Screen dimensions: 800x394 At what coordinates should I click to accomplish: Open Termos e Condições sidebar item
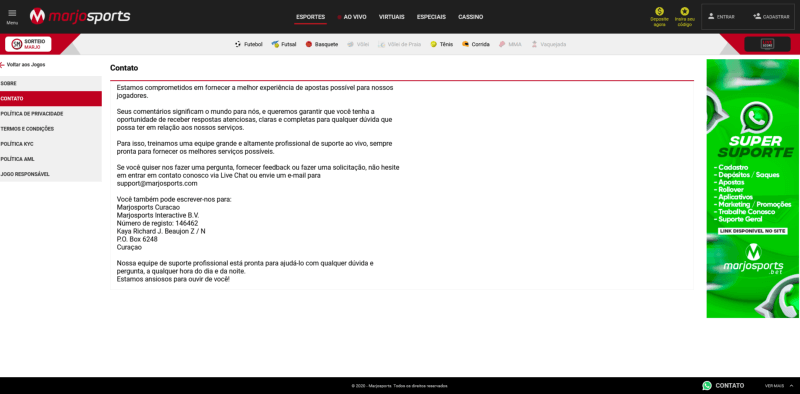(x=51, y=129)
